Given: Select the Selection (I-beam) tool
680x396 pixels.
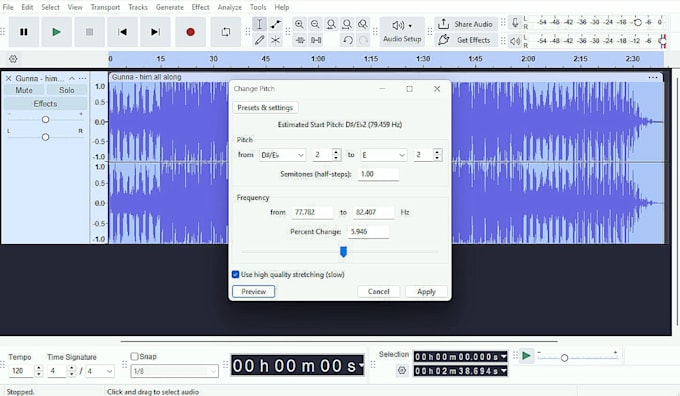Looking at the screenshot, I should pos(259,24).
